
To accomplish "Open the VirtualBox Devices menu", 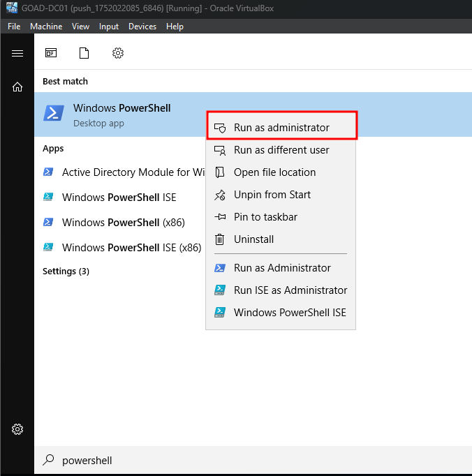I will [x=142, y=27].
